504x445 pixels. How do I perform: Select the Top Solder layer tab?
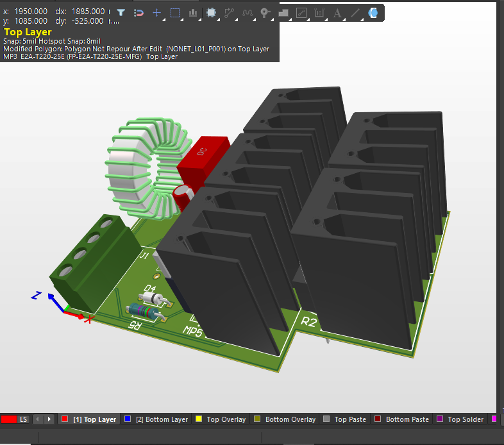(460, 419)
